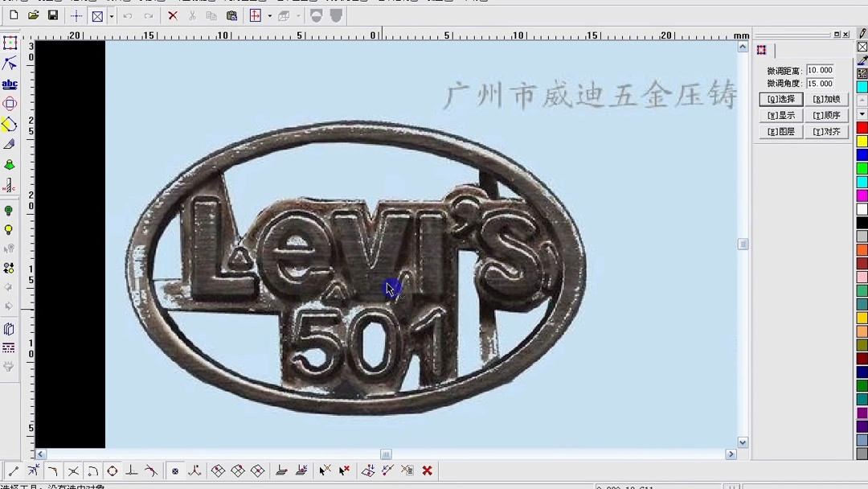Select the yellow polygon tool
Screen dimensions: 868x489
point(10,124)
